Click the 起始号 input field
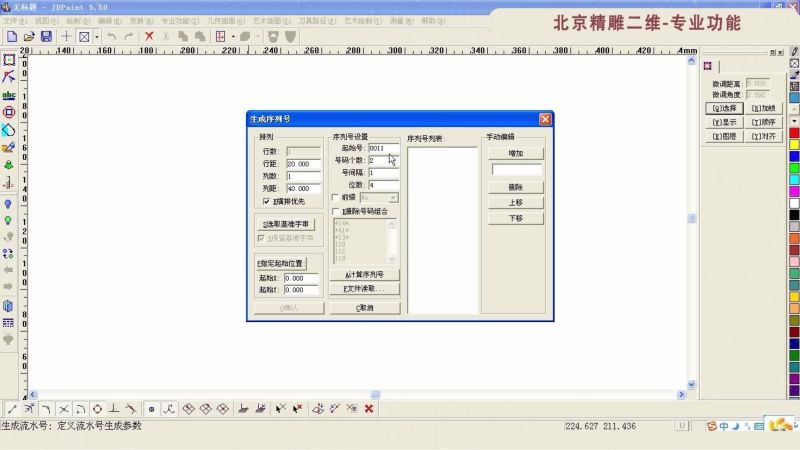This screenshot has width=800, height=450. tap(383, 148)
